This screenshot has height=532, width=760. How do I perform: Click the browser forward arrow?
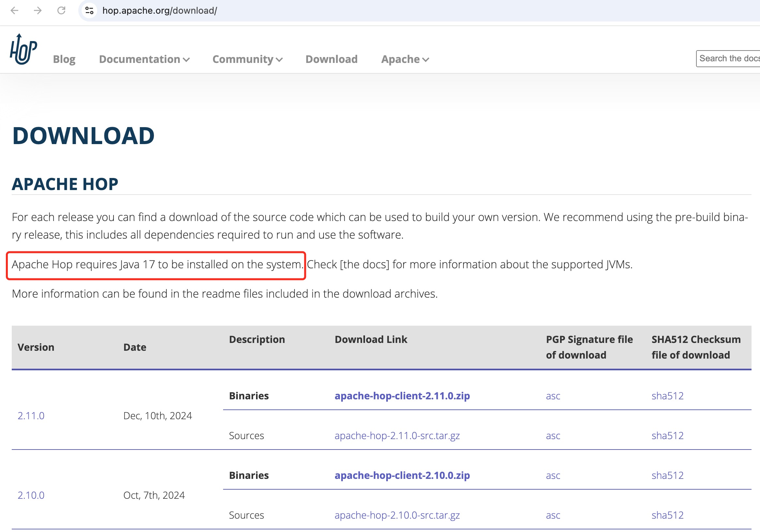(38, 10)
